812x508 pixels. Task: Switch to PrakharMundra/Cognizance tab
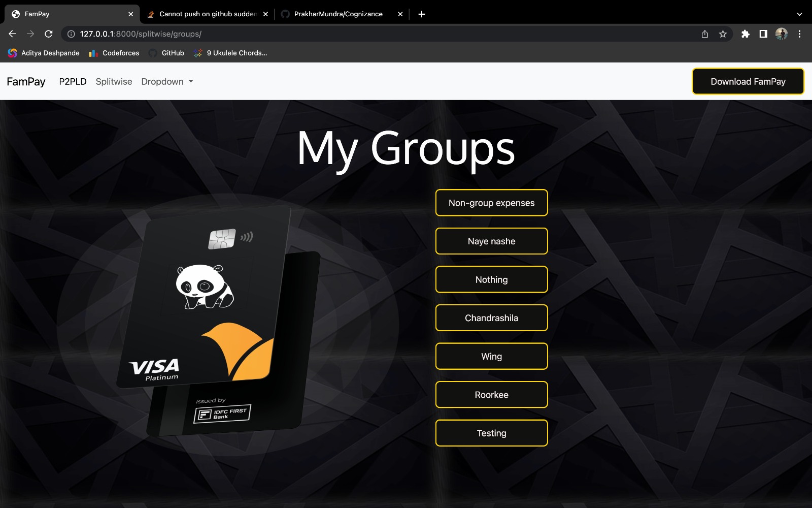coord(342,14)
